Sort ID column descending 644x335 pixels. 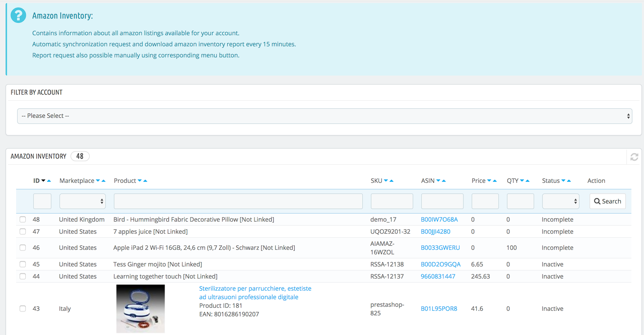pyautogui.click(x=43, y=181)
